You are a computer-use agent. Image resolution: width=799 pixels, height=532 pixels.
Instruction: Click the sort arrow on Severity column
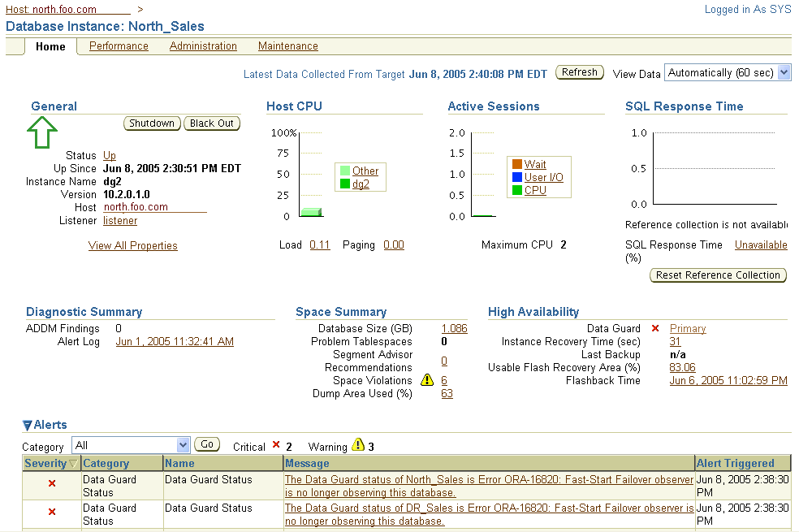pos(74,463)
